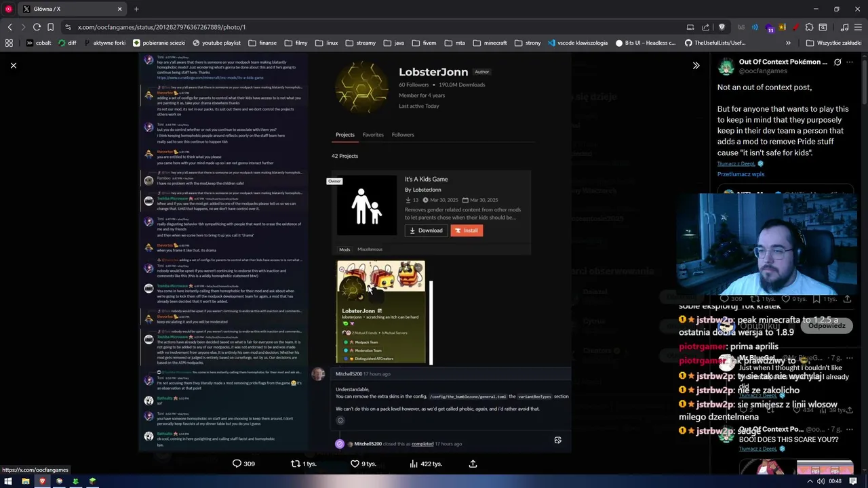868x488 pixels.
Task: Open vscode klawiszologia bookmark
Action: (x=577, y=43)
